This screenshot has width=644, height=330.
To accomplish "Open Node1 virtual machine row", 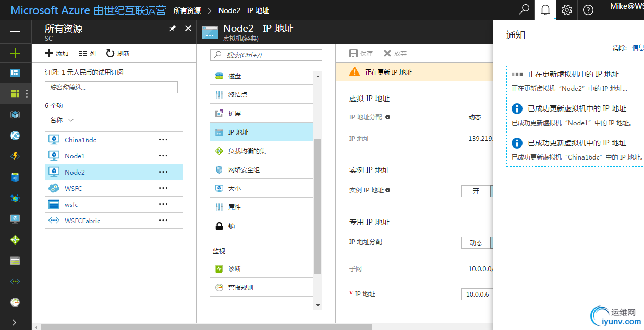I will coord(114,156).
